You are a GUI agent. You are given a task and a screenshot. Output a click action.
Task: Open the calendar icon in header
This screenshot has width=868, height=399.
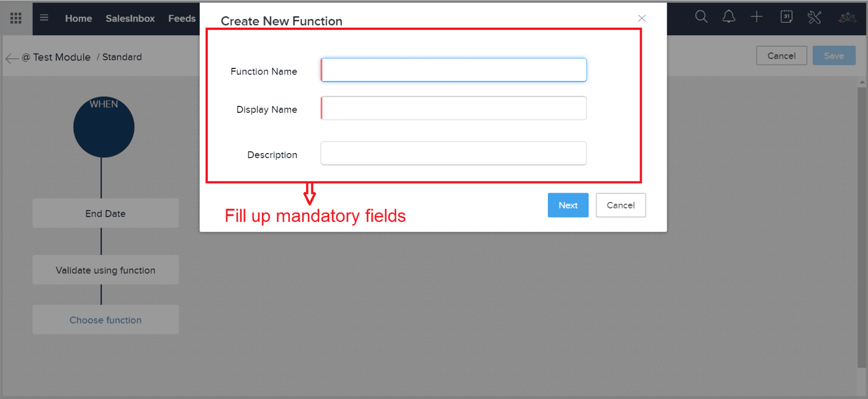(x=786, y=17)
